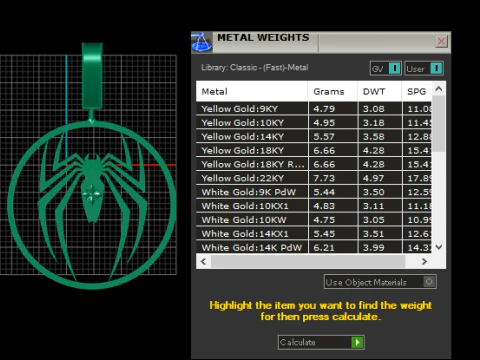
Task: Click the 4.97 DWT value
Action: 374,178
